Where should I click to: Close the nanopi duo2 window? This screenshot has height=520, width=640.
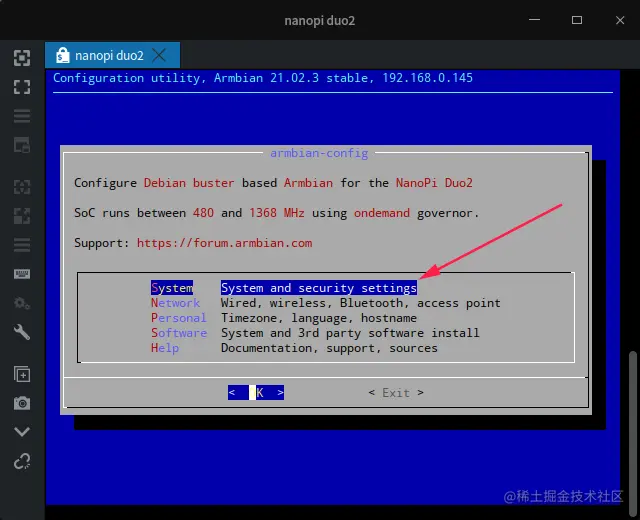click(x=620, y=20)
